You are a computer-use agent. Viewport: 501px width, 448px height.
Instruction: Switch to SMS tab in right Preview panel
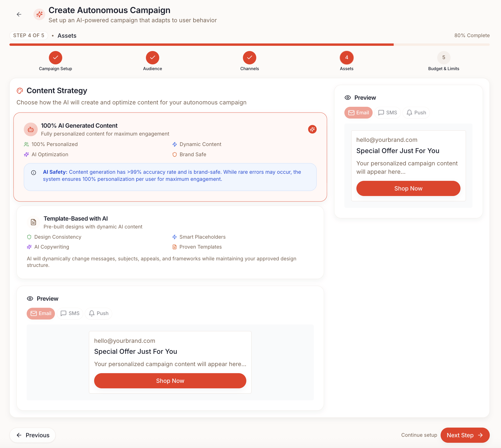click(x=388, y=113)
